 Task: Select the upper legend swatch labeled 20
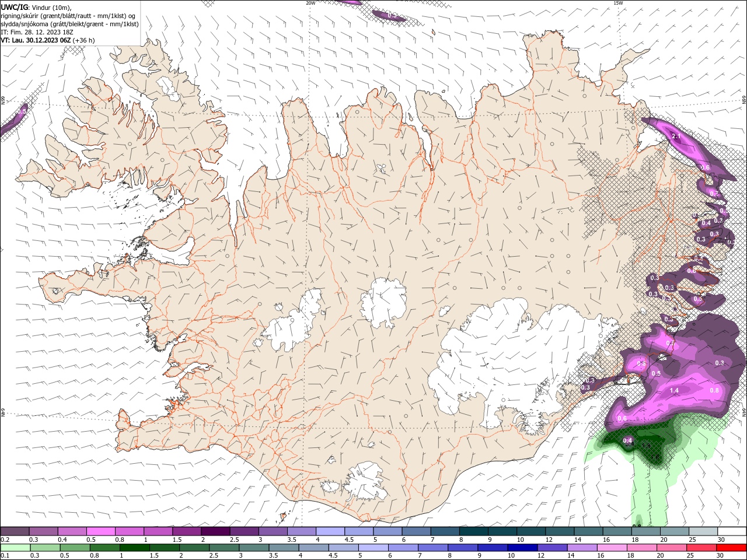tap(675, 531)
